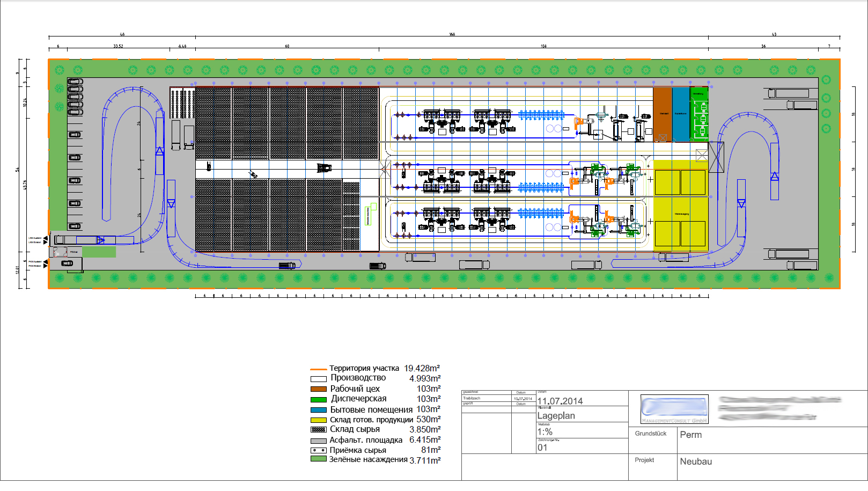Click the orange line swatch for Территория участка

(319, 369)
